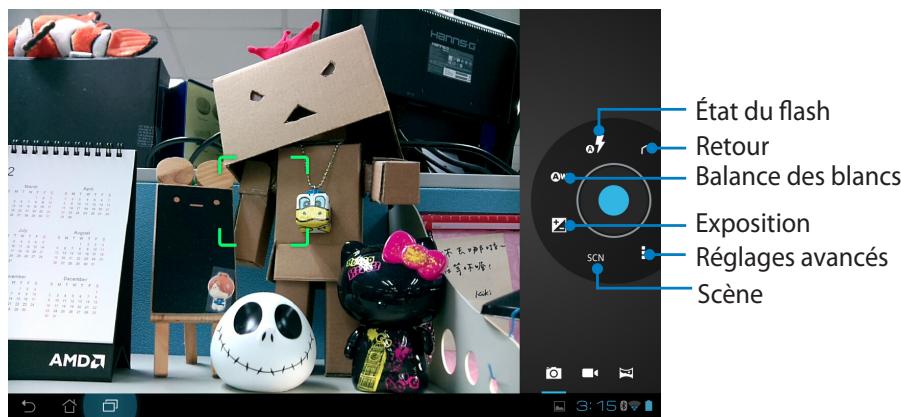Tap the flash status icon
This screenshot has width=901, height=417.
tap(596, 144)
